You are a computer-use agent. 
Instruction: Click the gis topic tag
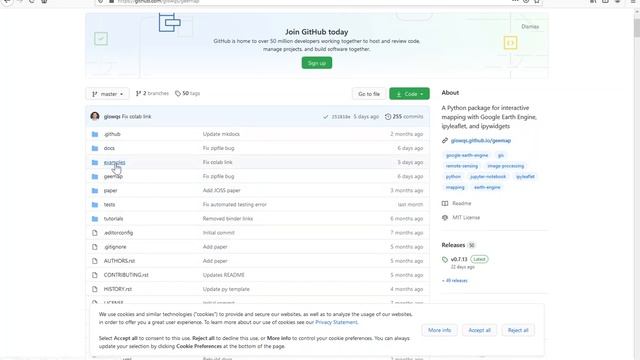[501, 156]
